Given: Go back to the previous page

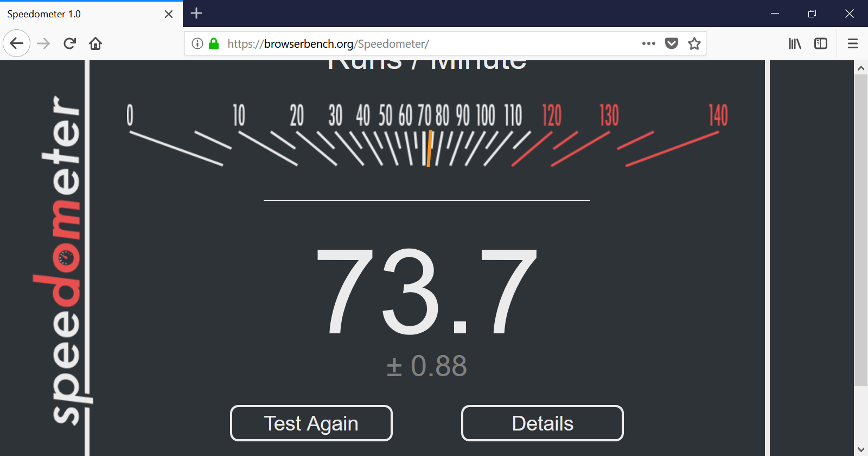Looking at the screenshot, I should [x=16, y=43].
